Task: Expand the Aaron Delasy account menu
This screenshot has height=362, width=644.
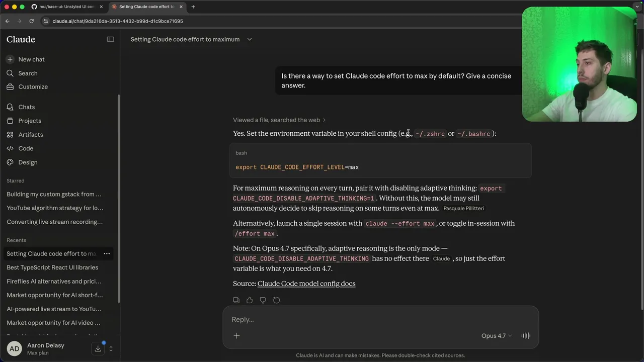Action: [111, 348]
